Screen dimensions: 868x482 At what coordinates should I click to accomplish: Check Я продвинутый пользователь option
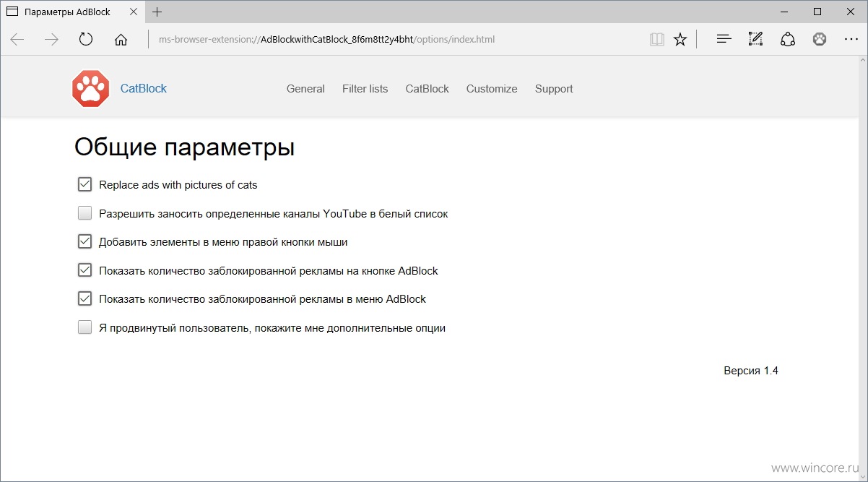(x=85, y=327)
